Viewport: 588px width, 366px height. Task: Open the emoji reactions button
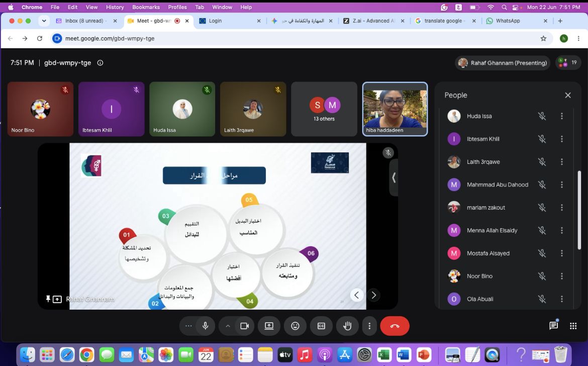(295, 326)
